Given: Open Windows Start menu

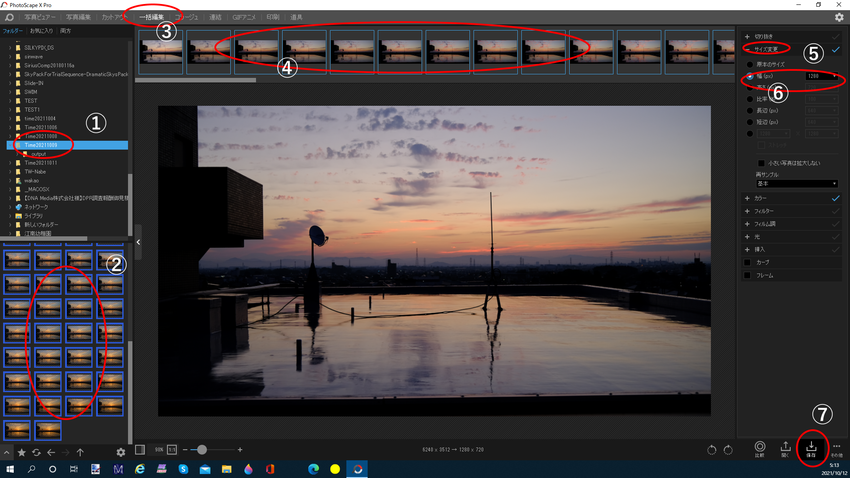Looking at the screenshot, I should pyautogui.click(x=10, y=469).
